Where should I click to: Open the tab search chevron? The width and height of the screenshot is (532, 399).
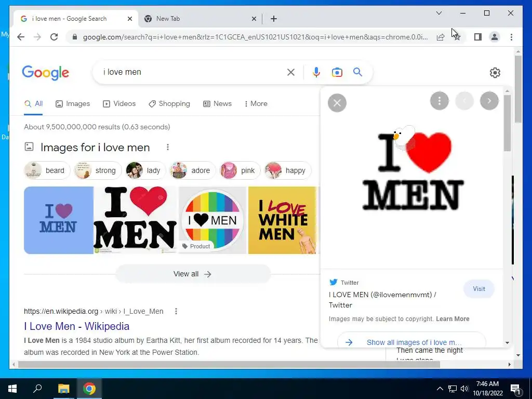click(438, 13)
